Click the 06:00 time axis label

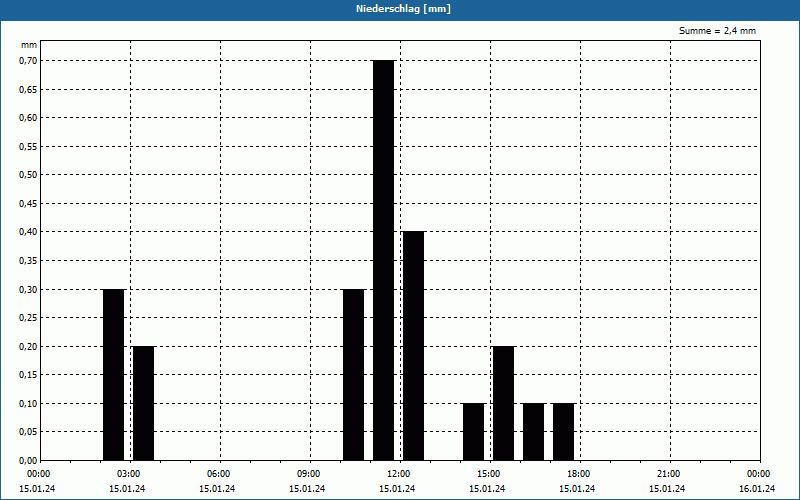pyautogui.click(x=218, y=474)
